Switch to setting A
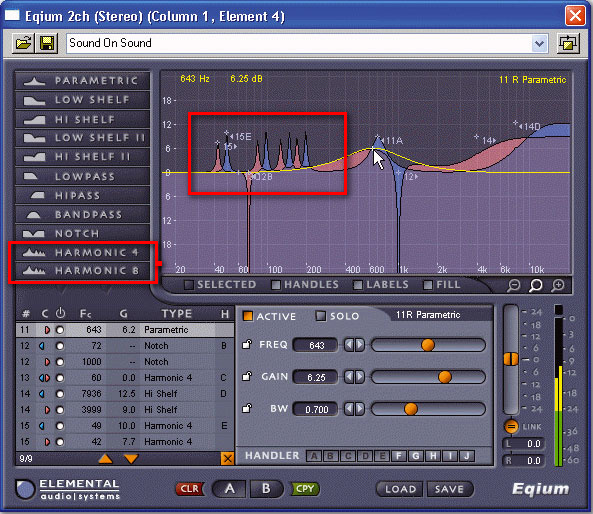This screenshot has height=514, width=593. pyautogui.click(x=229, y=489)
